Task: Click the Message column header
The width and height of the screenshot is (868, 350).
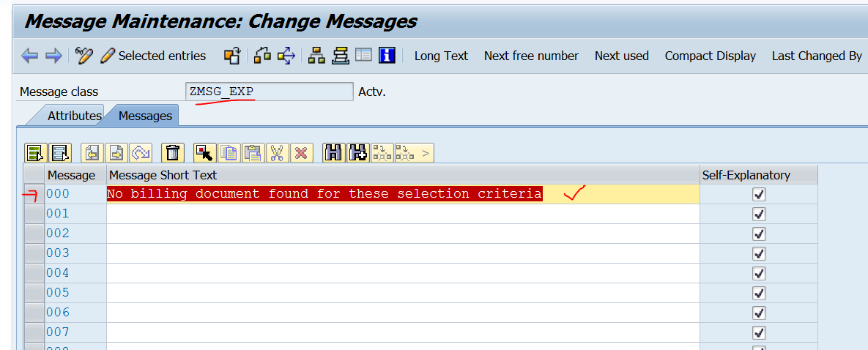Action: pos(76,175)
